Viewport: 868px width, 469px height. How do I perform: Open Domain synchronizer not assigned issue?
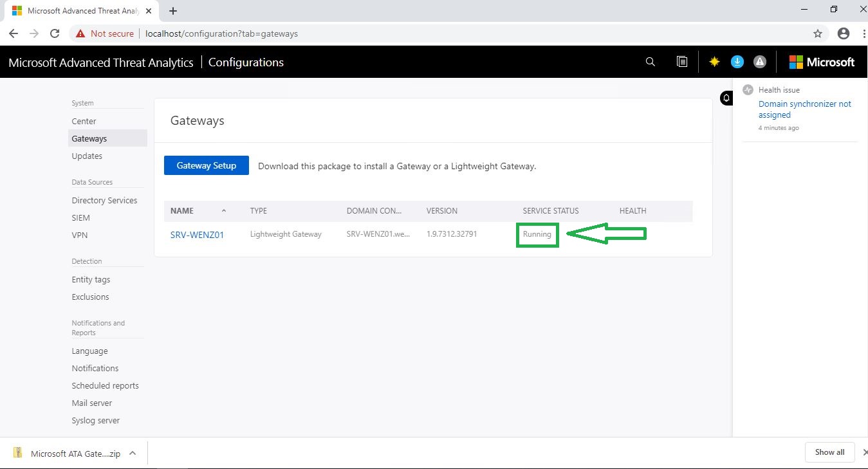click(x=804, y=109)
